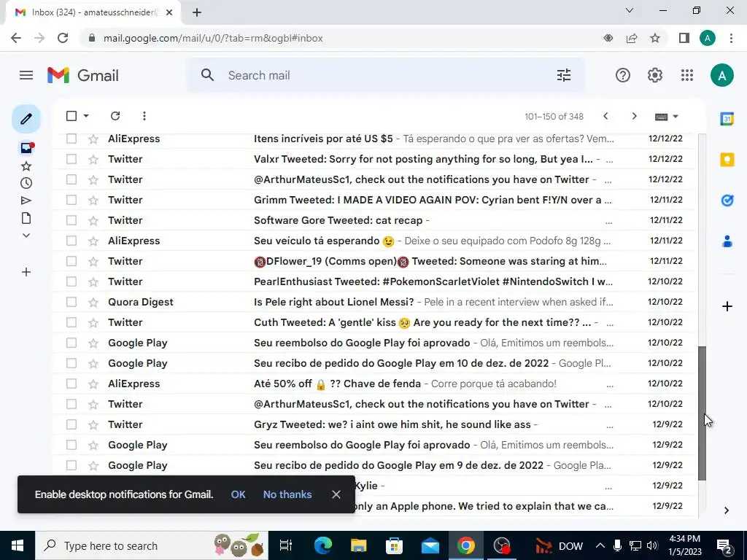The height and width of the screenshot is (560, 747).
Task: Star the 'Software Gore Tweeted' email
Action: (93, 220)
